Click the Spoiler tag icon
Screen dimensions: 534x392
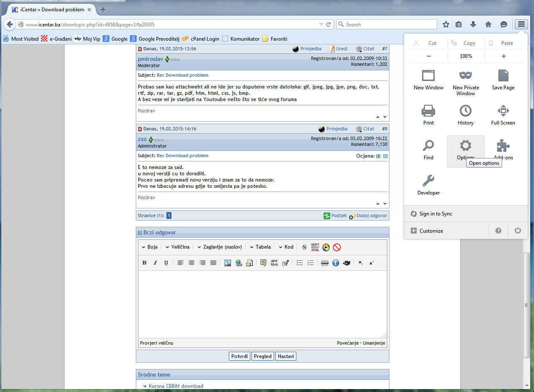coord(315,247)
